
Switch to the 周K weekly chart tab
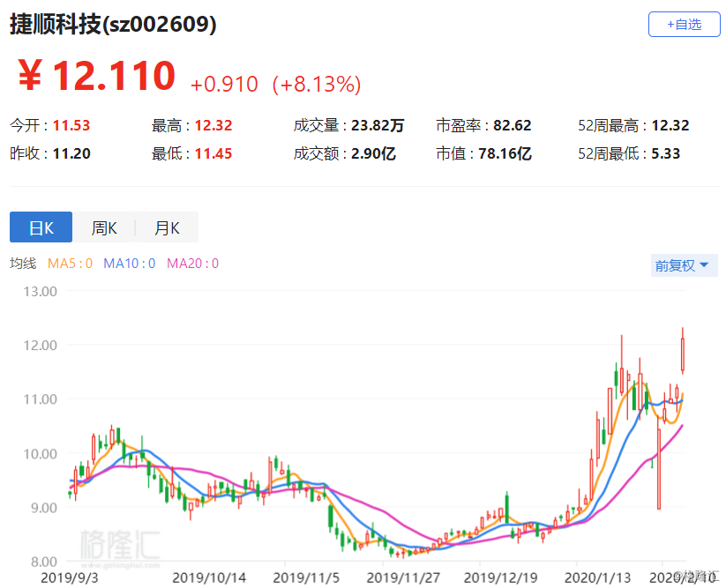tap(104, 227)
